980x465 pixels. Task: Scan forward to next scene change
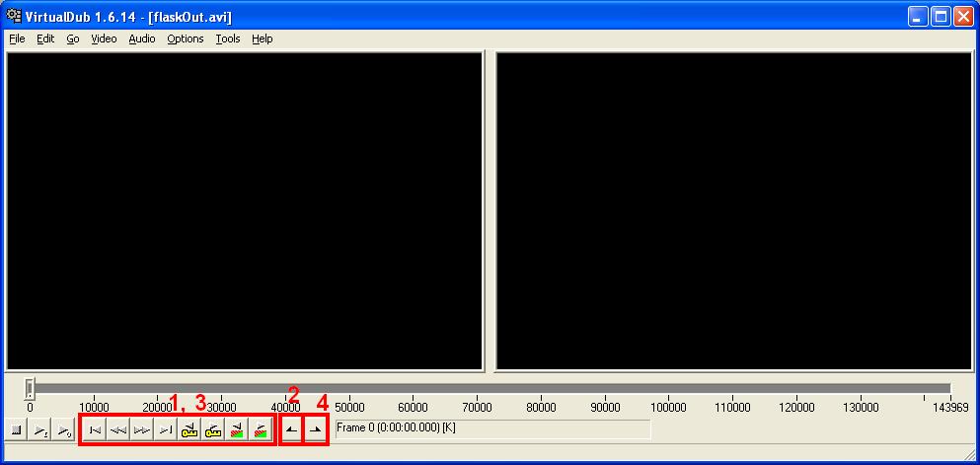click(261, 430)
